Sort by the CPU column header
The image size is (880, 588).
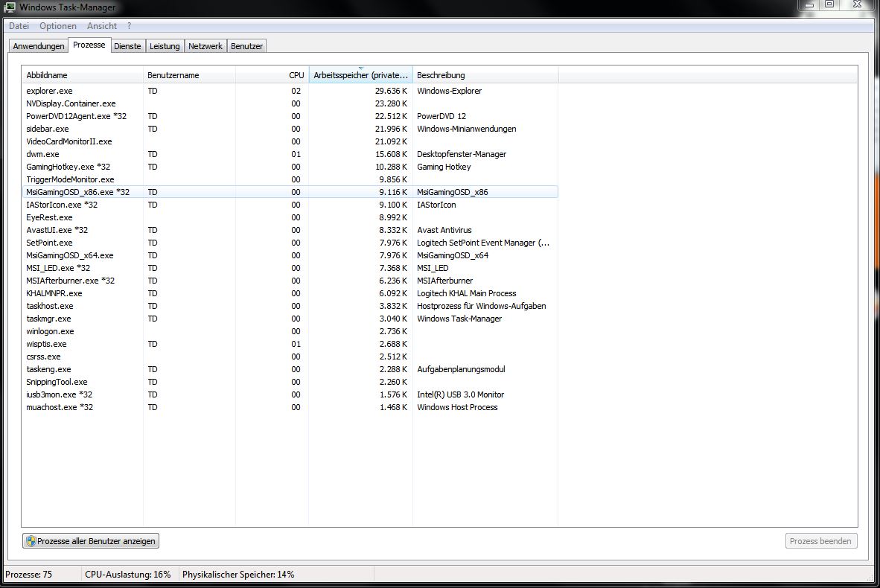272,75
